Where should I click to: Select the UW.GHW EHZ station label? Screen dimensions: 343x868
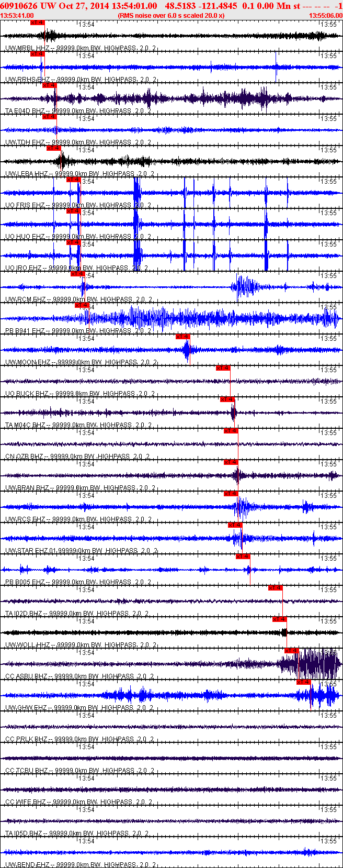click(79, 708)
